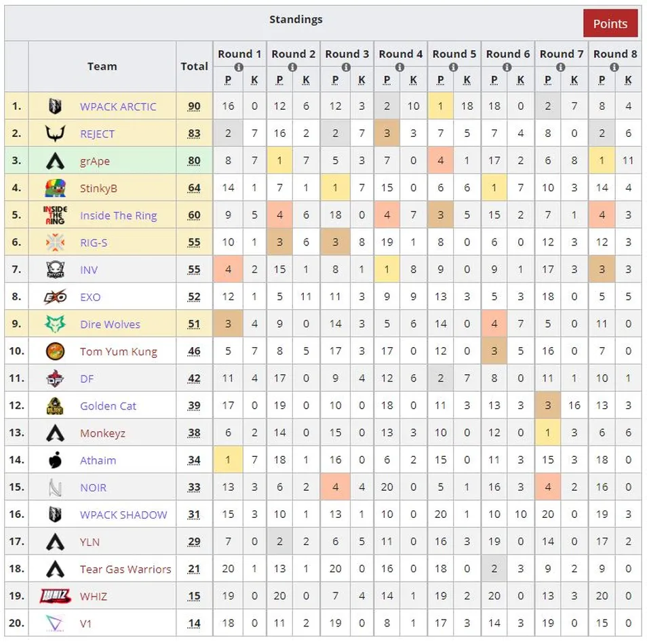Open the EXO team page link
Screen dimensions: 647x644
90,297
